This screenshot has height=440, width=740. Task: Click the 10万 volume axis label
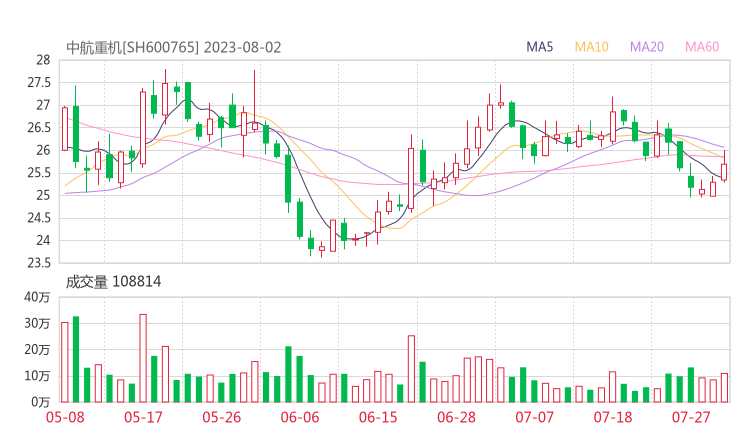click(37, 376)
